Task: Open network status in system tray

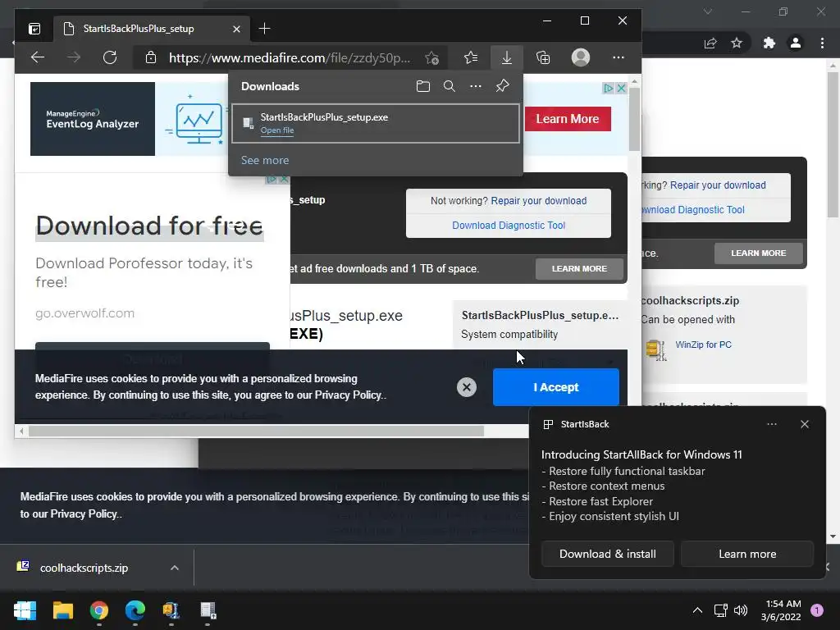Action: [720, 610]
